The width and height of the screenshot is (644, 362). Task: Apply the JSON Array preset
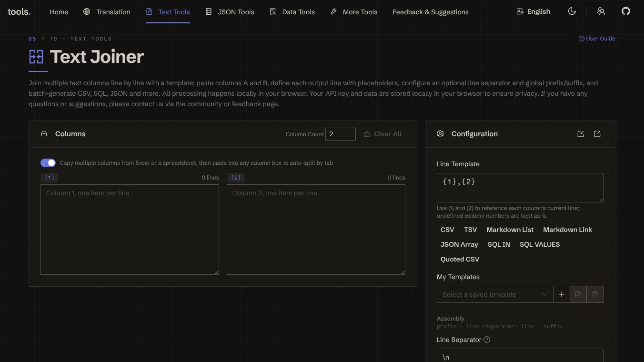pos(459,244)
